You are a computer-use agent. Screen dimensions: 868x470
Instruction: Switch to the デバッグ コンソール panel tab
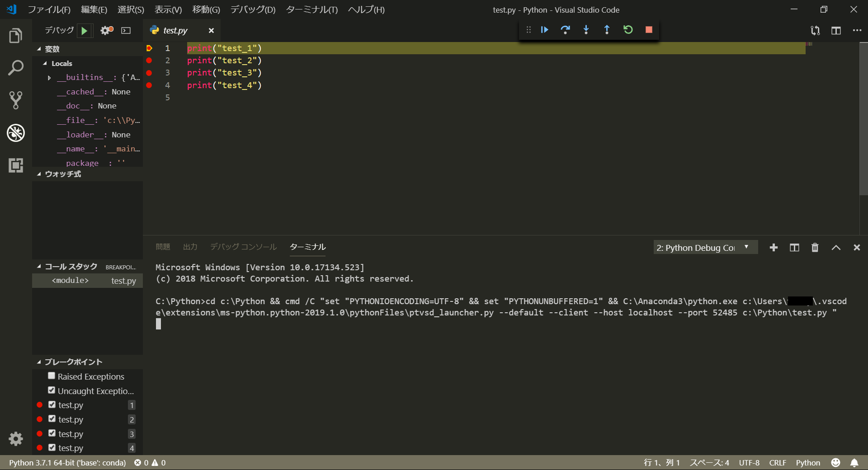(x=243, y=247)
